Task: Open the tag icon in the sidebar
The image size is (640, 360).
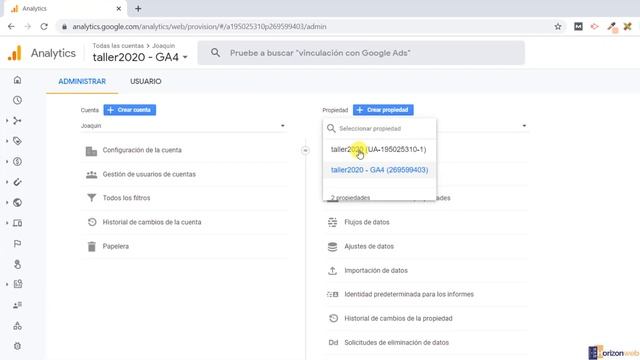Action: tap(17, 141)
